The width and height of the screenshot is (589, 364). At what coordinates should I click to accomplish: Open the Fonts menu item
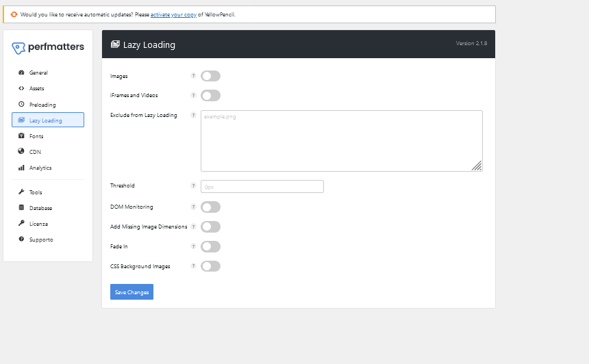tap(48, 136)
